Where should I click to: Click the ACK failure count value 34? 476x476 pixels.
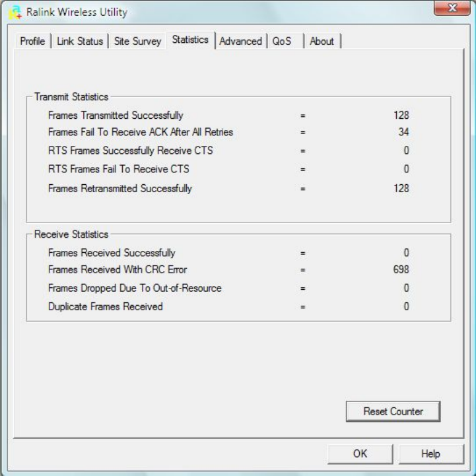coord(403,132)
